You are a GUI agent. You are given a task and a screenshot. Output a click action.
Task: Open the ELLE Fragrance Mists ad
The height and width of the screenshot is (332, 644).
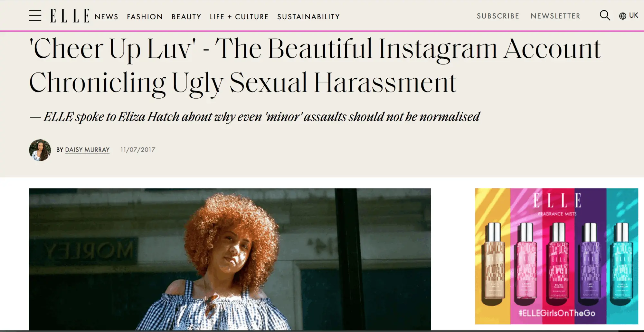(x=556, y=256)
